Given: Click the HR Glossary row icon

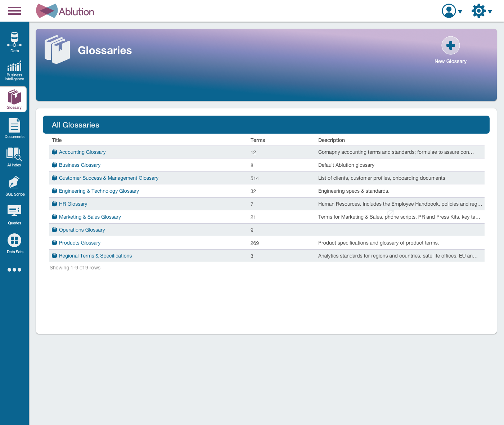Looking at the screenshot, I should [54, 204].
